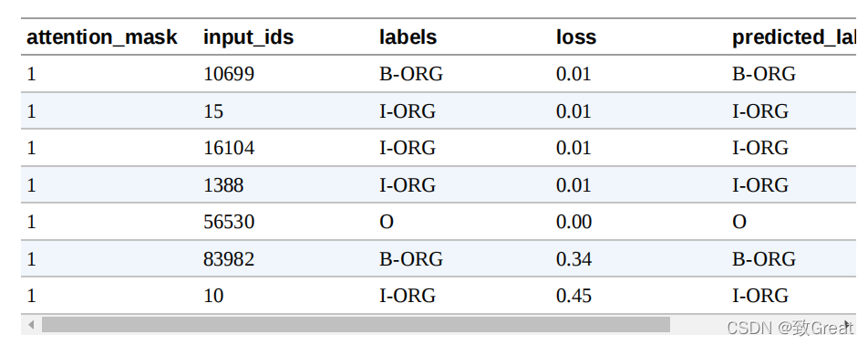Click the loss value 0.45
868x345 pixels.
coord(574,296)
